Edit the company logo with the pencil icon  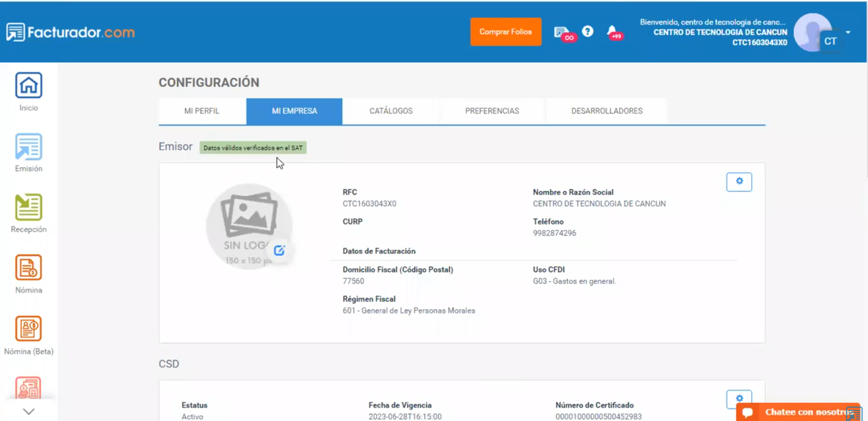click(279, 249)
